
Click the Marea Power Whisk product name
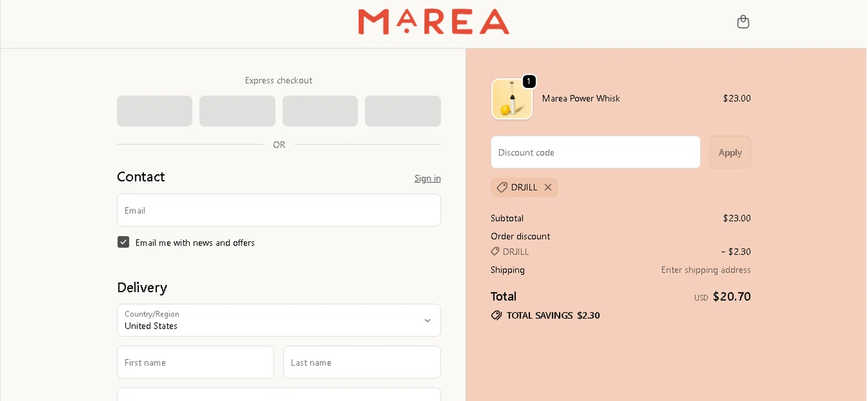pos(581,98)
